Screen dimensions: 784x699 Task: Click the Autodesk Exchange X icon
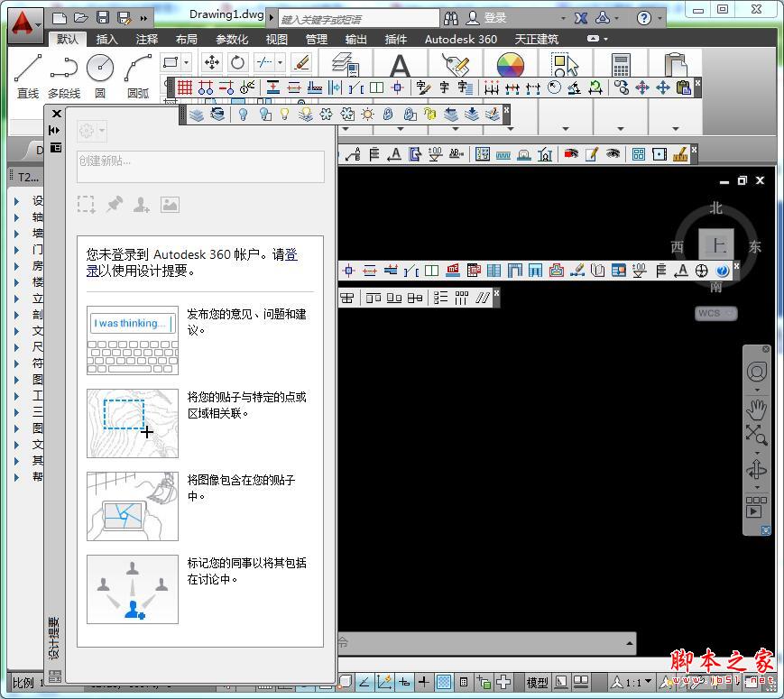580,19
